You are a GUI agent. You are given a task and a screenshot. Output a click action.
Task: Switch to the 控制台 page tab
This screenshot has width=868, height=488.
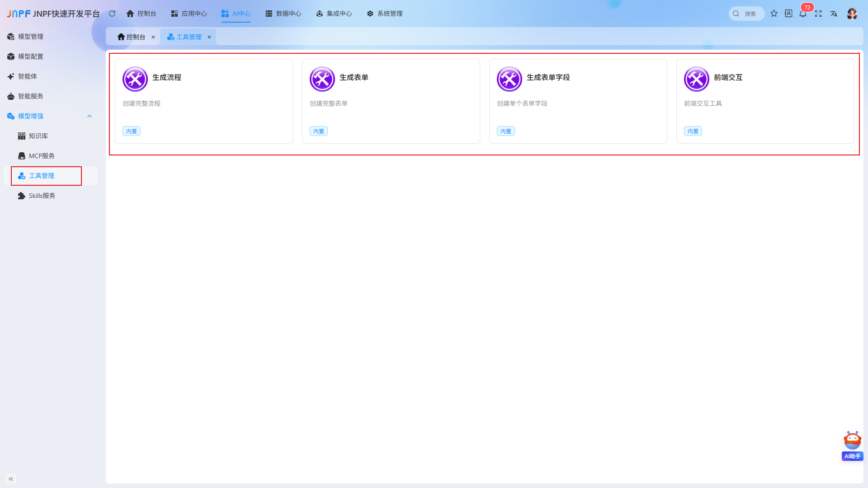pyautogui.click(x=131, y=37)
